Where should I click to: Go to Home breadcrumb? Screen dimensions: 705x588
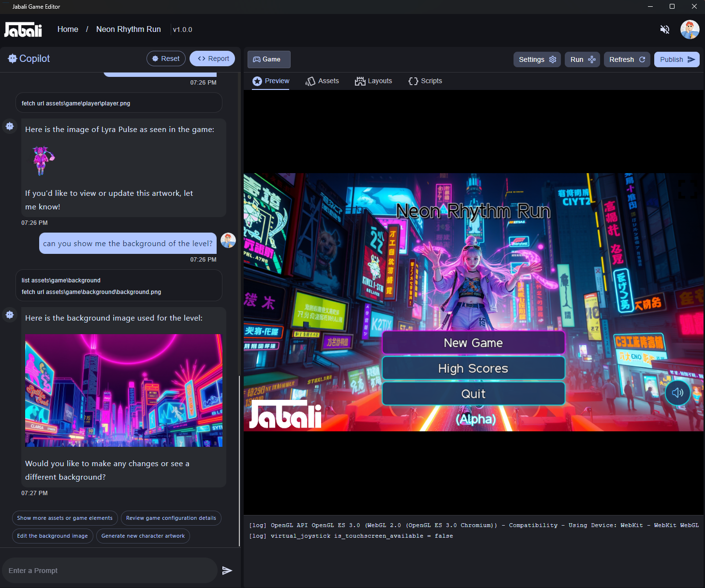coord(68,29)
